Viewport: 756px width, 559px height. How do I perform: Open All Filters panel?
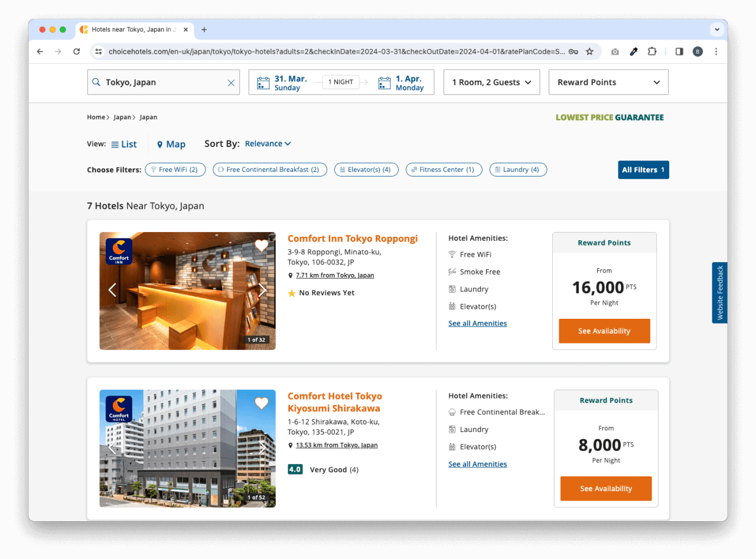(643, 170)
